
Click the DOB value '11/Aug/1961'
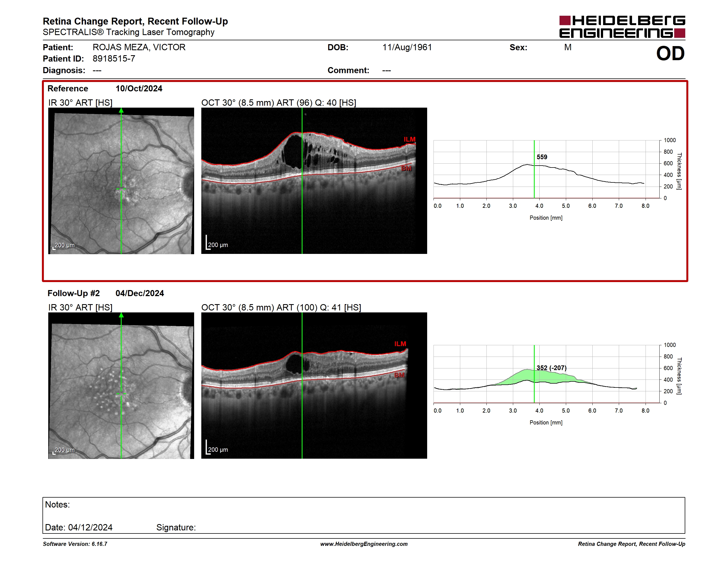pos(407,47)
